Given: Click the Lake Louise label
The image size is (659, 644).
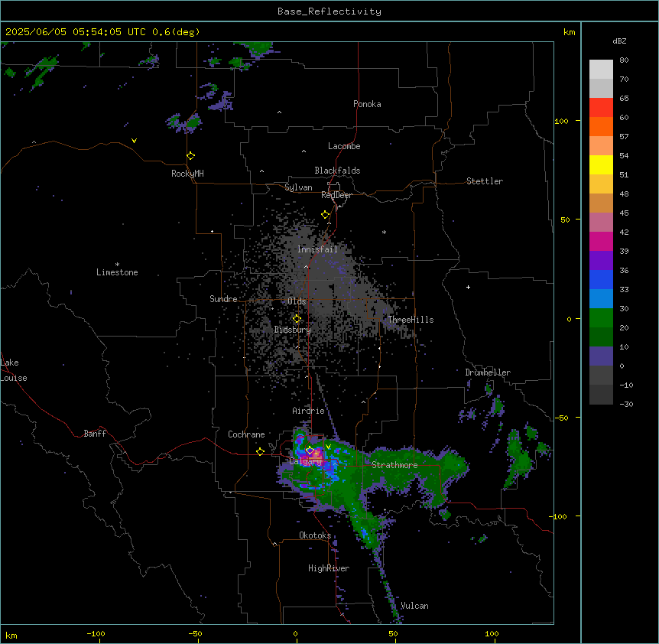Looking at the screenshot, I should [x=14, y=370].
